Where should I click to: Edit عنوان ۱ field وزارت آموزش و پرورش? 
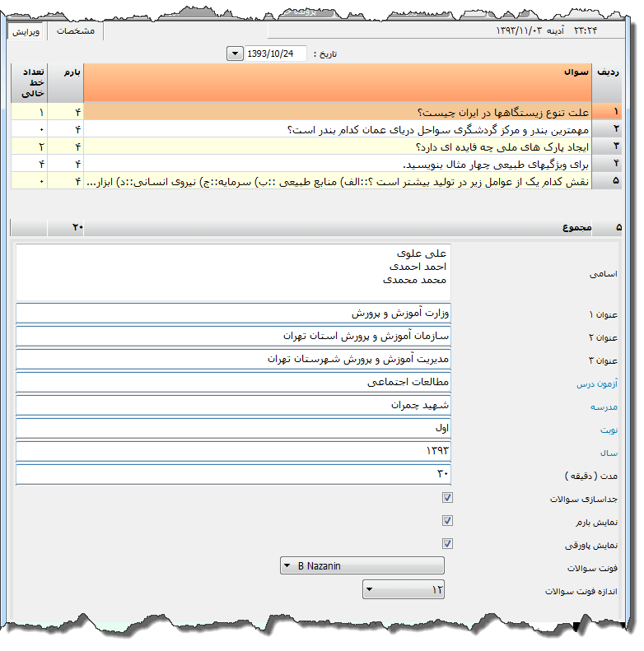pyautogui.click(x=233, y=313)
